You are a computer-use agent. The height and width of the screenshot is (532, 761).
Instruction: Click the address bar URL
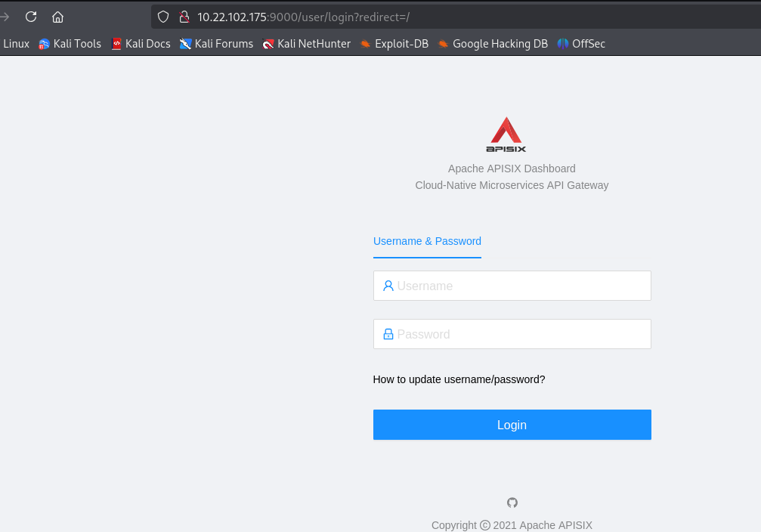(x=303, y=17)
